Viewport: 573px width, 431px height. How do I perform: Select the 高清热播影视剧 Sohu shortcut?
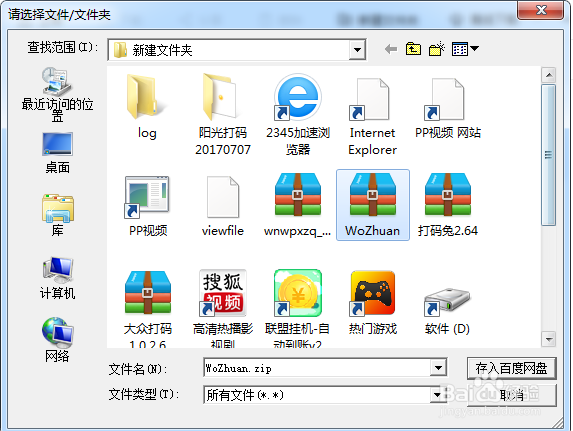223,308
